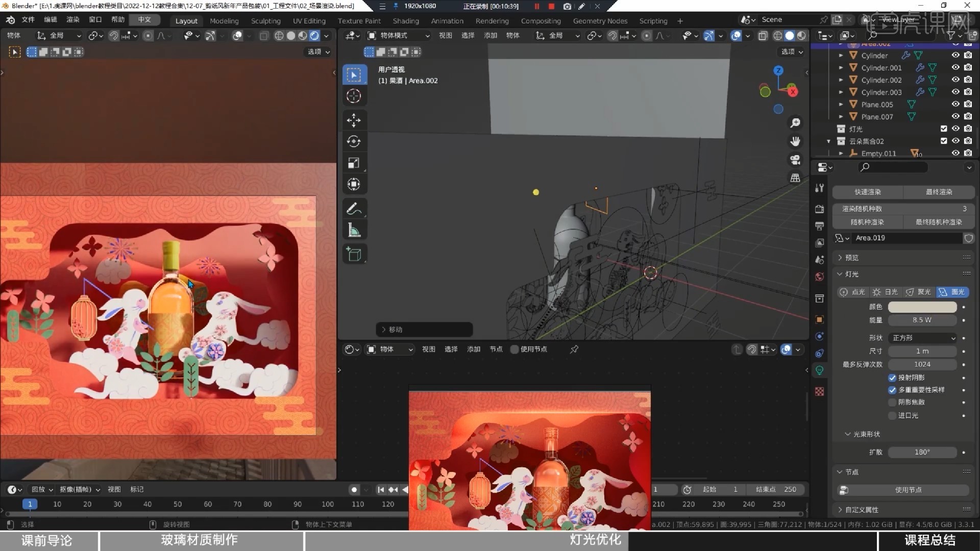Disable Plane.007 in renders via its camera icon
The image size is (980, 551).
pyautogui.click(x=968, y=116)
